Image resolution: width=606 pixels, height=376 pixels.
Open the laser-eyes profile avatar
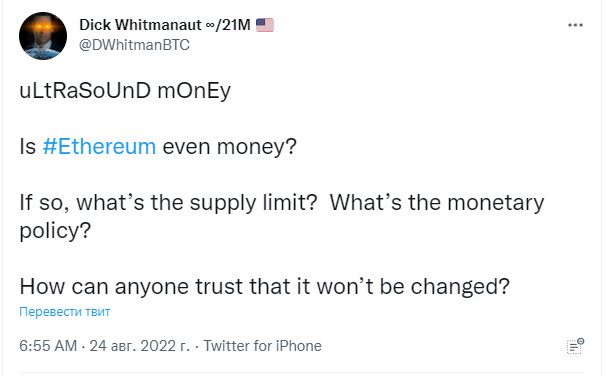point(43,36)
